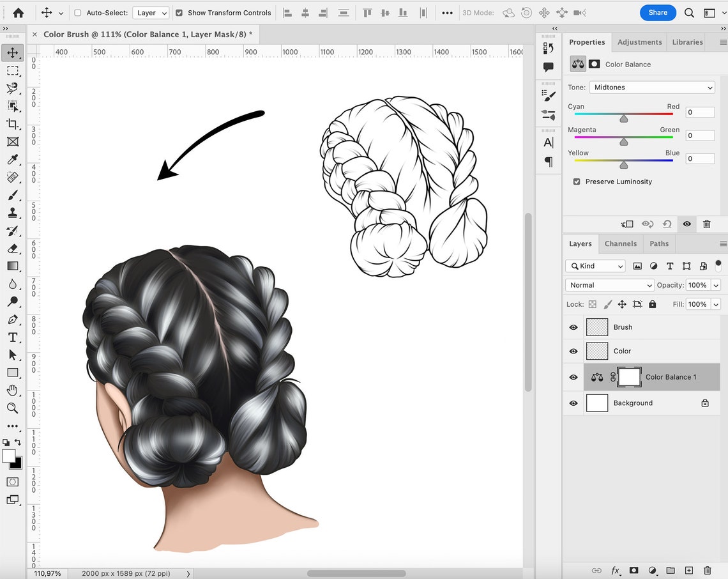
Task: Uncheck Preserve Luminosity
Action: point(575,181)
